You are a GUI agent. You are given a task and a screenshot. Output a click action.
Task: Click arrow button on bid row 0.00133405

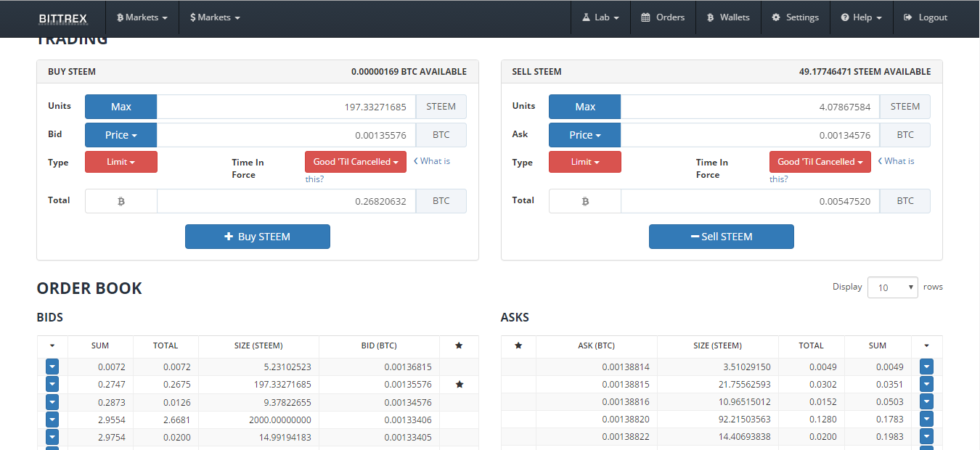pyautogui.click(x=52, y=437)
